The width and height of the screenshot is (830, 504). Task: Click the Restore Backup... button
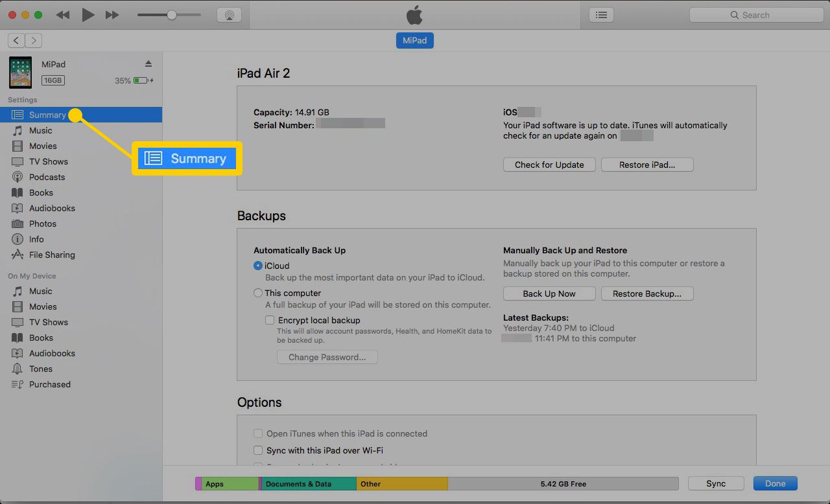(647, 293)
